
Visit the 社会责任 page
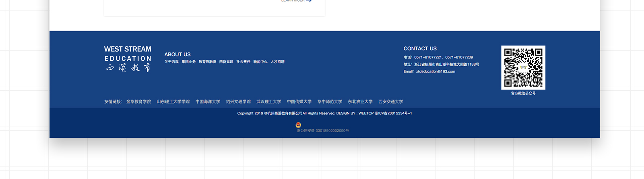tap(243, 62)
